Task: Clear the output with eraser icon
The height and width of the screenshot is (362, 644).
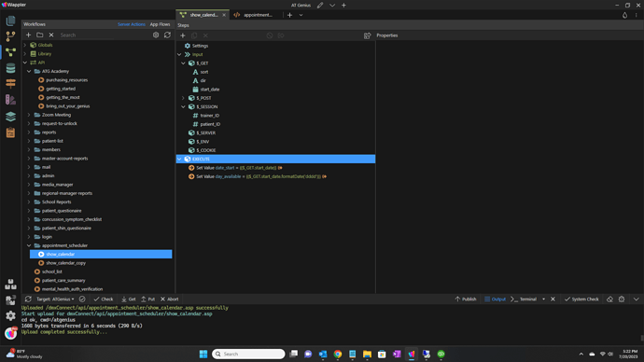Action: coord(609,299)
